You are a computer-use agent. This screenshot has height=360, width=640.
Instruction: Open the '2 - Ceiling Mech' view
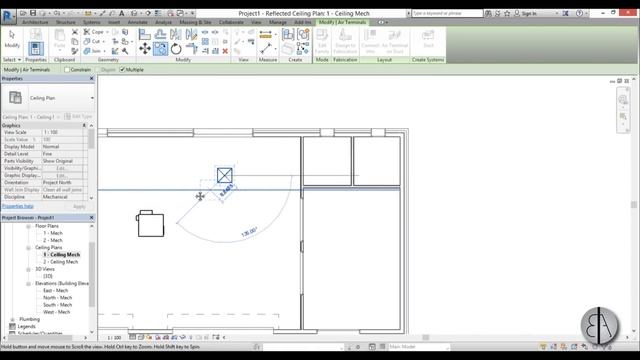pos(60,262)
